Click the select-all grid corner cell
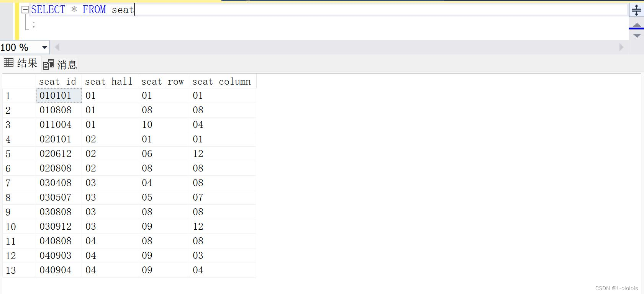This screenshot has height=294, width=644. (19, 82)
